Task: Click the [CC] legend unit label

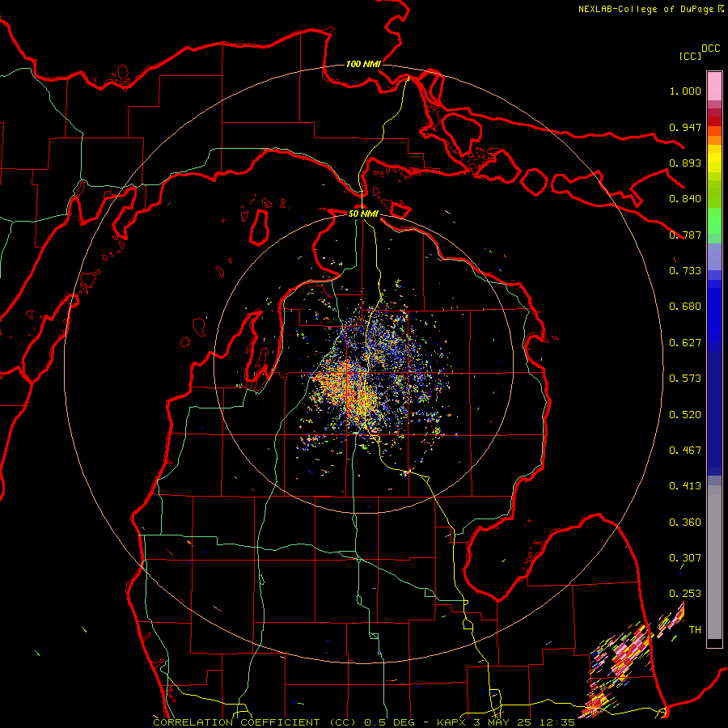Action: 690,56
